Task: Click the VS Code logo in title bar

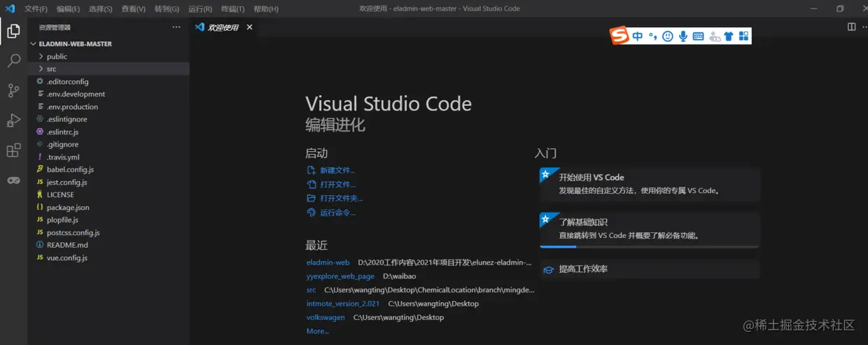Action: point(10,8)
